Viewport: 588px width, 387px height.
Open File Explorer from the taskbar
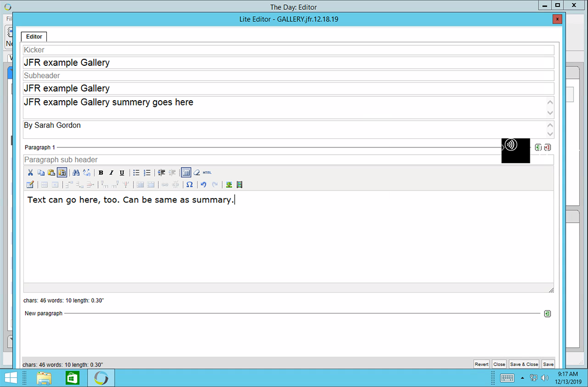tap(44, 378)
